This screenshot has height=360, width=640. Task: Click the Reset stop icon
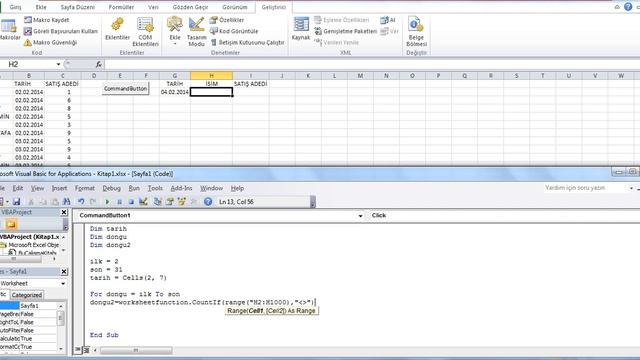pyautogui.click(x=131, y=202)
